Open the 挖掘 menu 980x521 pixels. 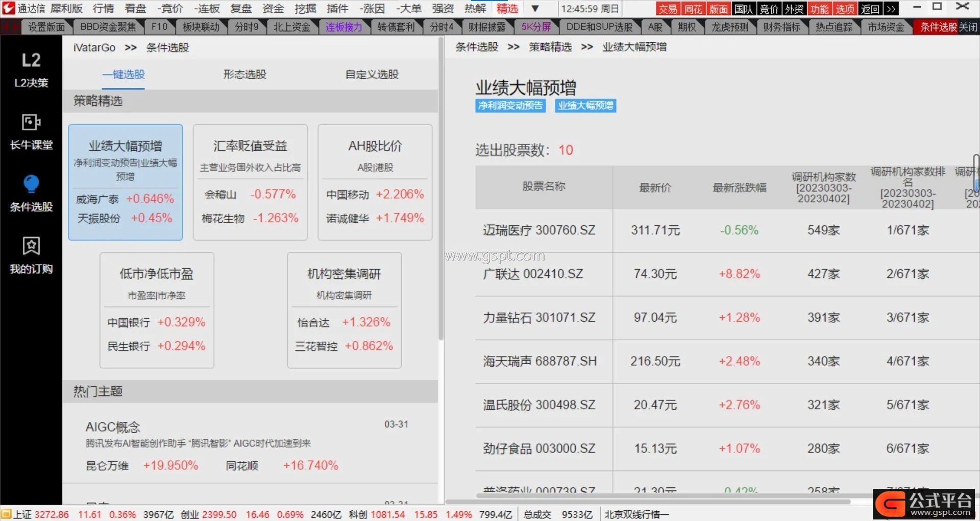(305, 9)
